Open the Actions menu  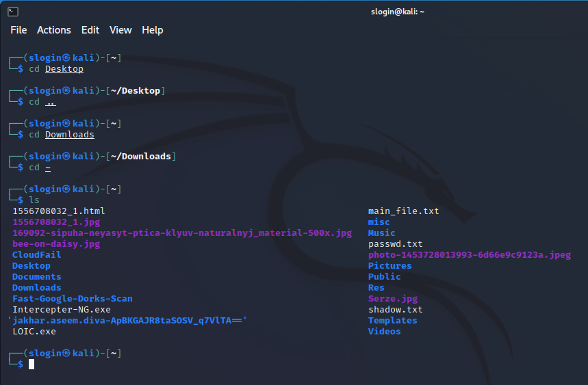pos(54,30)
